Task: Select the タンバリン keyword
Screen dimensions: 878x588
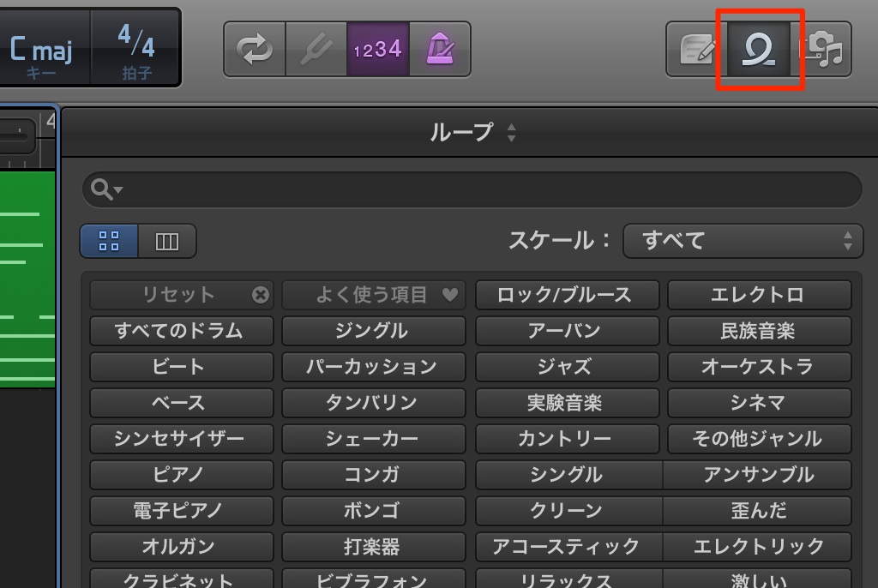Action: [x=374, y=402]
